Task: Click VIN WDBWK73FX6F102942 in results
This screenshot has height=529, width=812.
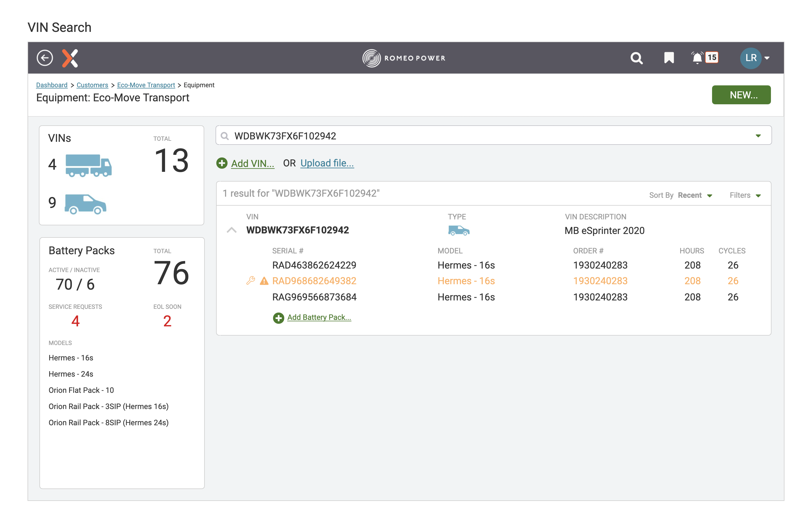Action: (x=297, y=230)
